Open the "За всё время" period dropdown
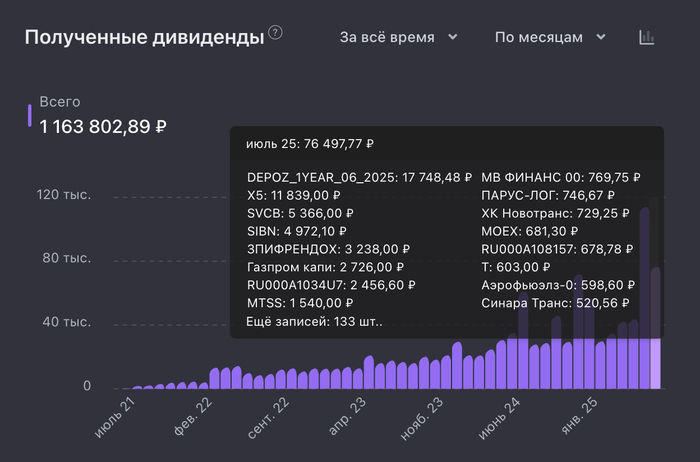 click(x=398, y=37)
